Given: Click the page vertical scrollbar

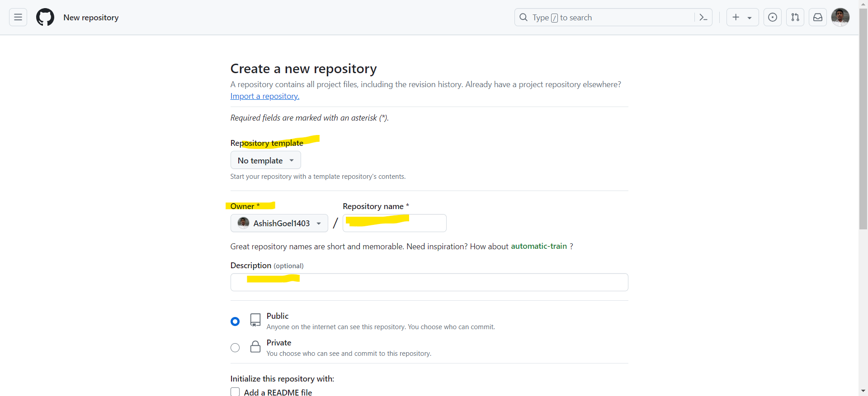Looking at the screenshot, I should (863, 135).
